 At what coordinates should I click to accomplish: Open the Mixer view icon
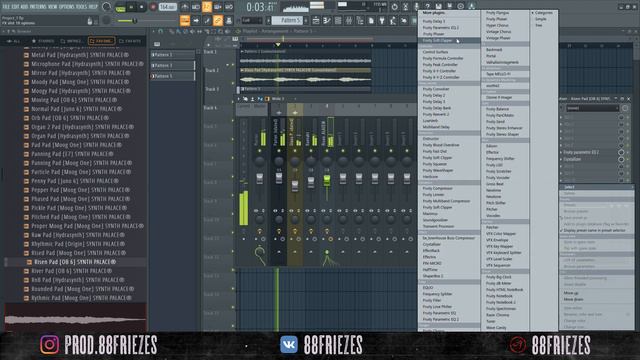click(x=349, y=20)
